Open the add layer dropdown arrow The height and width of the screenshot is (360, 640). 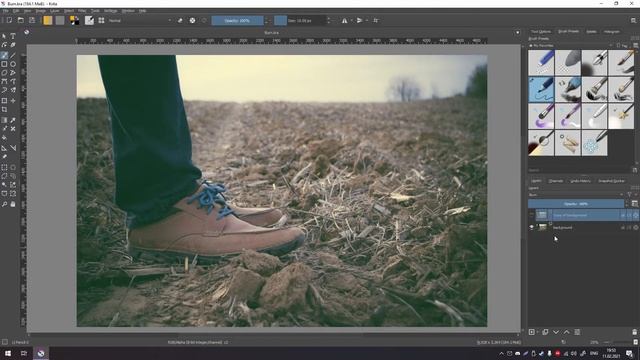pyautogui.click(x=538, y=332)
